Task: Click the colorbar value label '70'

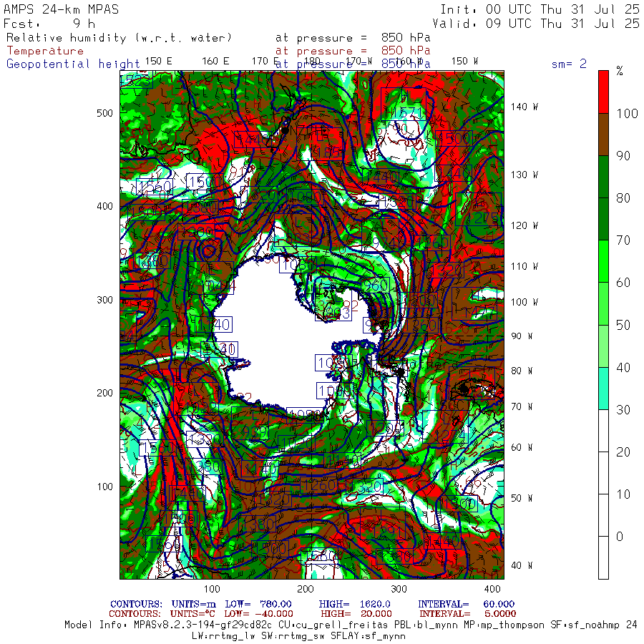Action: [623, 240]
